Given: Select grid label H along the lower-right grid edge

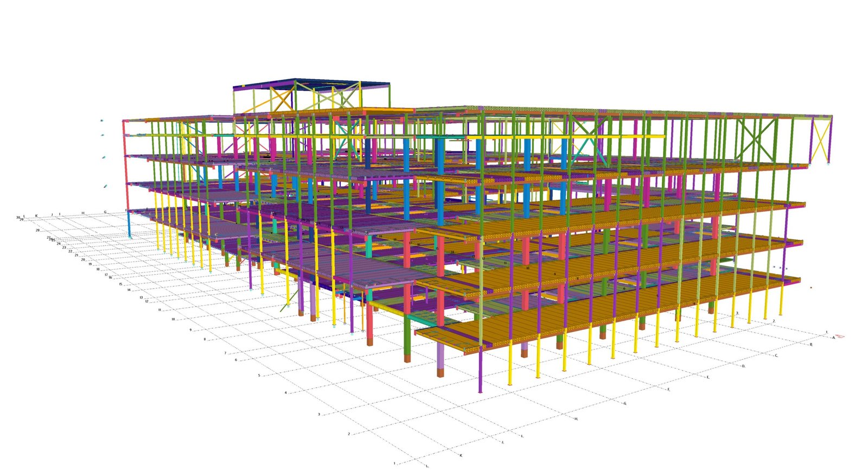Looking at the screenshot, I should point(576,418).
